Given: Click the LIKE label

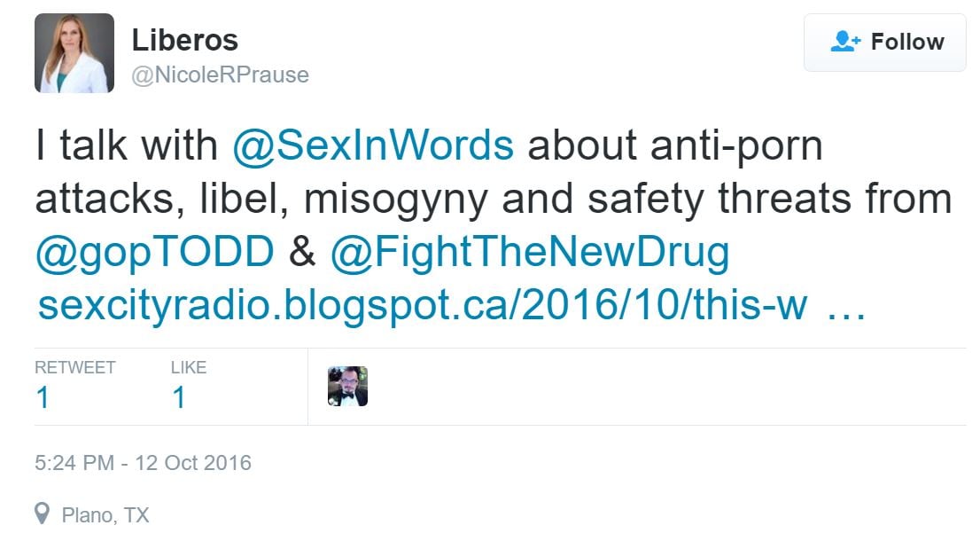Looking at the screenshot, I should coord(188,367).
